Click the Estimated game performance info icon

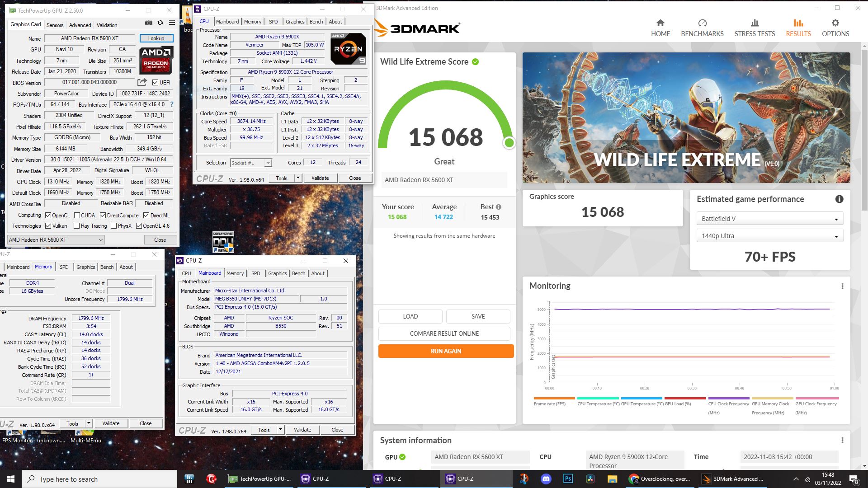(x=839, y=199)
